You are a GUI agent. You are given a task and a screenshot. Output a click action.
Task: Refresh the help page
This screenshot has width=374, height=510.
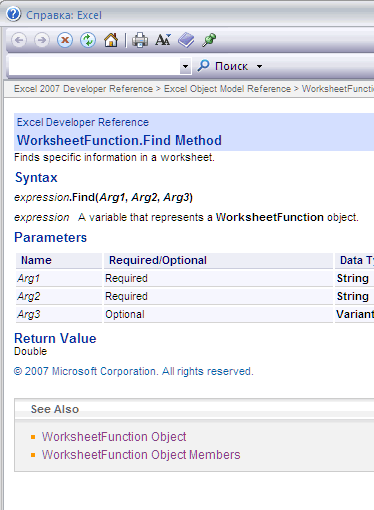pos(88,40)
